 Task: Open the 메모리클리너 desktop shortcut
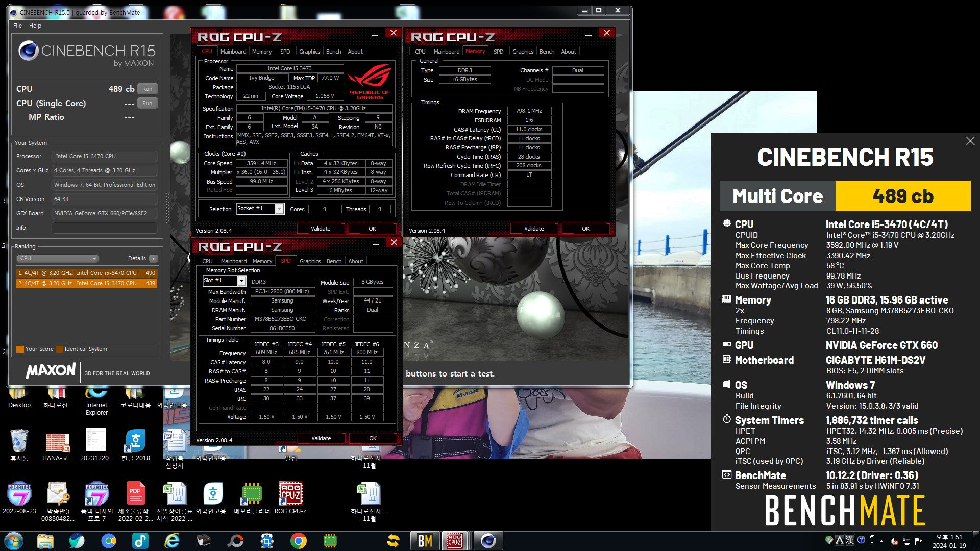(x=252, y=498)
